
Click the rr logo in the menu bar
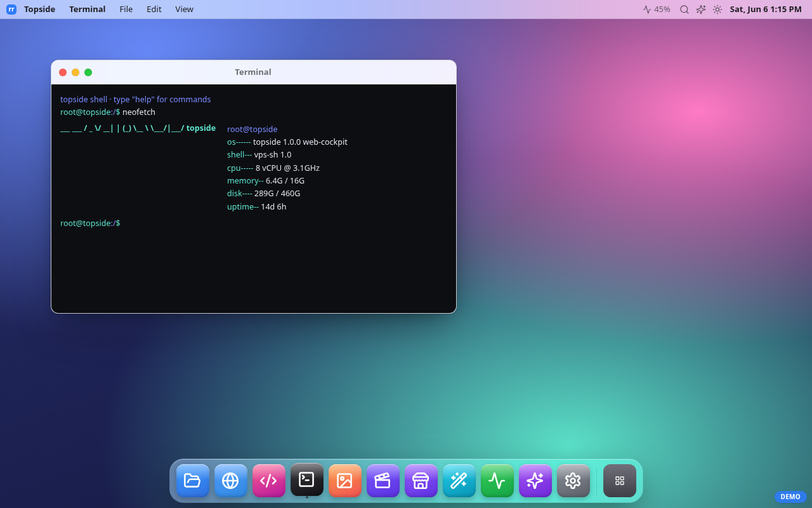pyautogui.click(x=11, y=9)
